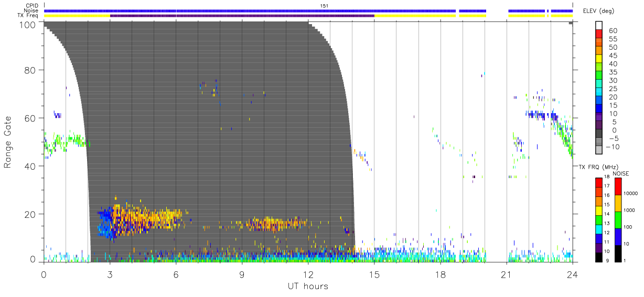Pick the yellow segment of ELEV colorbar
Screen dimensions: 644x297
pyautogui.click(x=600, y=60)
